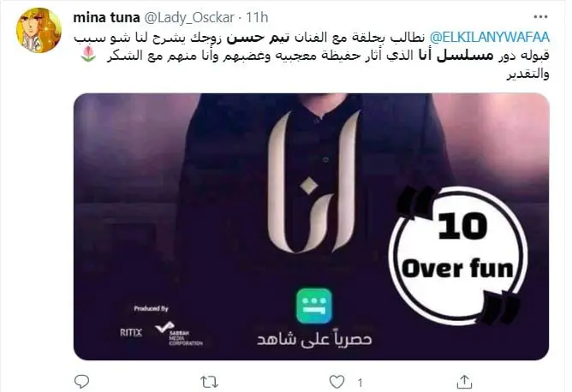
Task: Click the حصرياً على شاهد caption text
Action: pyautogui.click(x=314, y=339)
